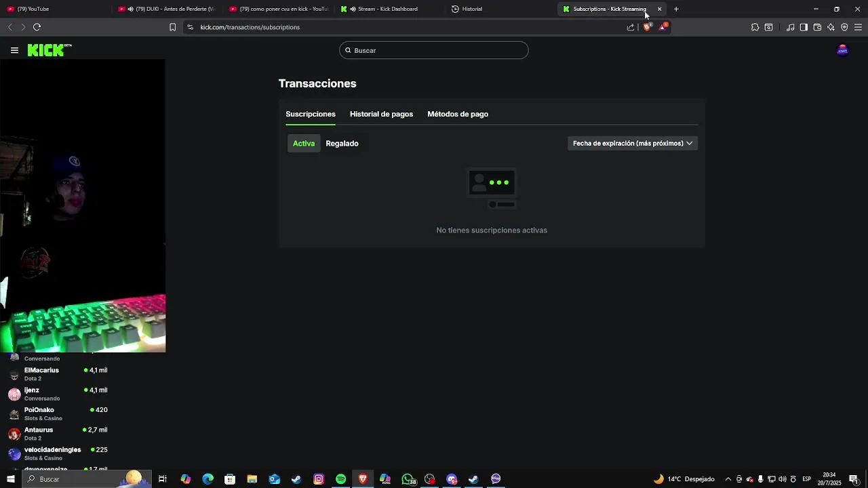Open Spotify from the taskbar
Viewport: 868px width, 488px height.
[340, 479]
